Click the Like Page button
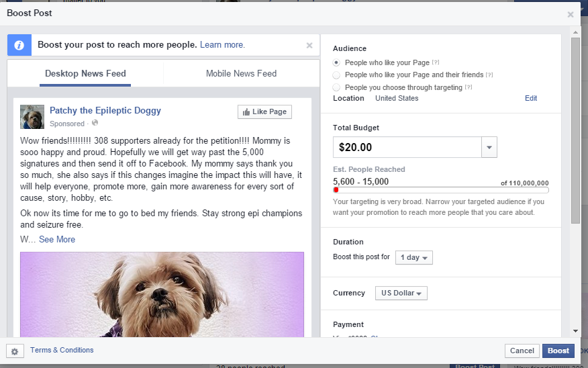The height and width of the screenshot is (368, 588). (x=264, y=111)
